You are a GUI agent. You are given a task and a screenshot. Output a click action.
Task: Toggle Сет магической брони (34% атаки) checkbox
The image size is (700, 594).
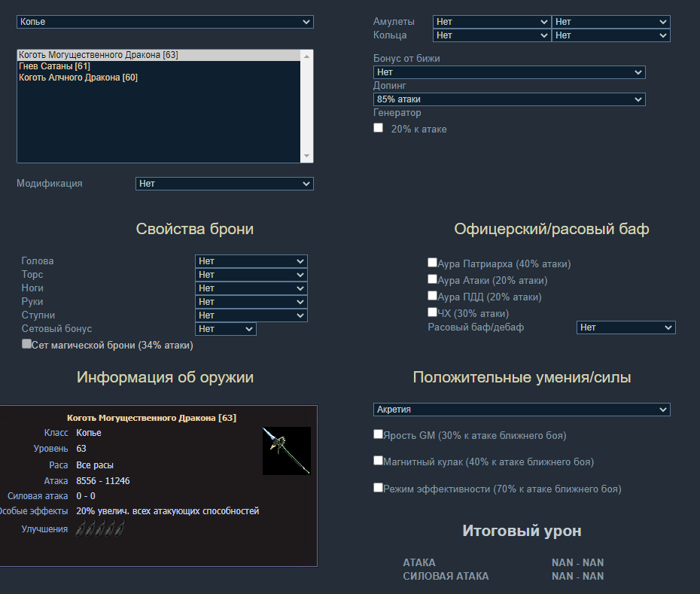point(27,344)
